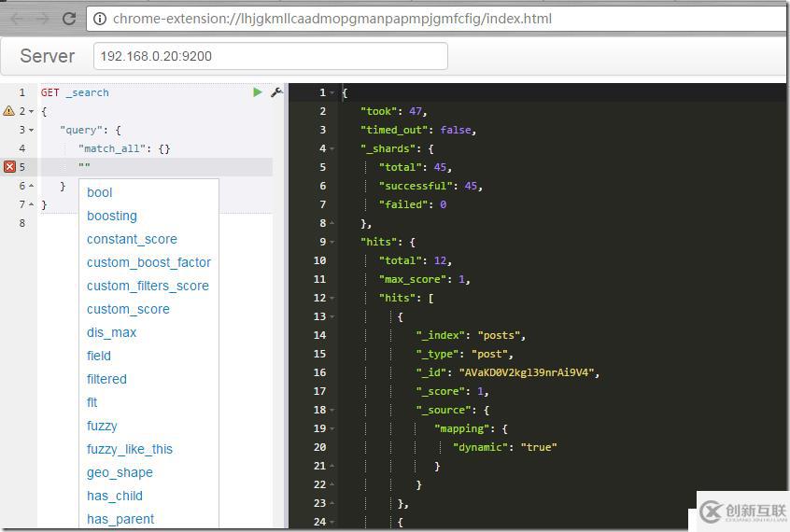Image resolution: width=790 pixels, height=532 pixels.
Task: Collapse the _shards fold arrow on output line 4
Action: click(332, 148)
